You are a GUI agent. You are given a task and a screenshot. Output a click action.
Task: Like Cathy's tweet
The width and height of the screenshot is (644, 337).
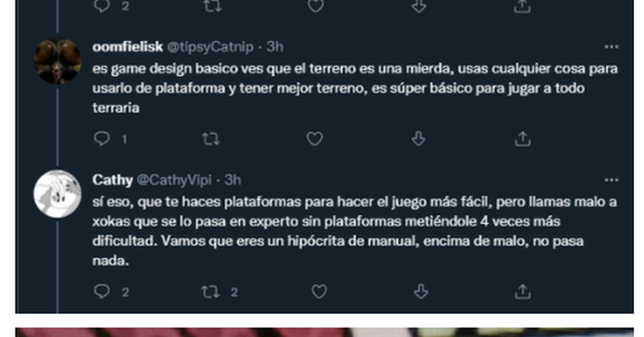click(x=319, y=292)
